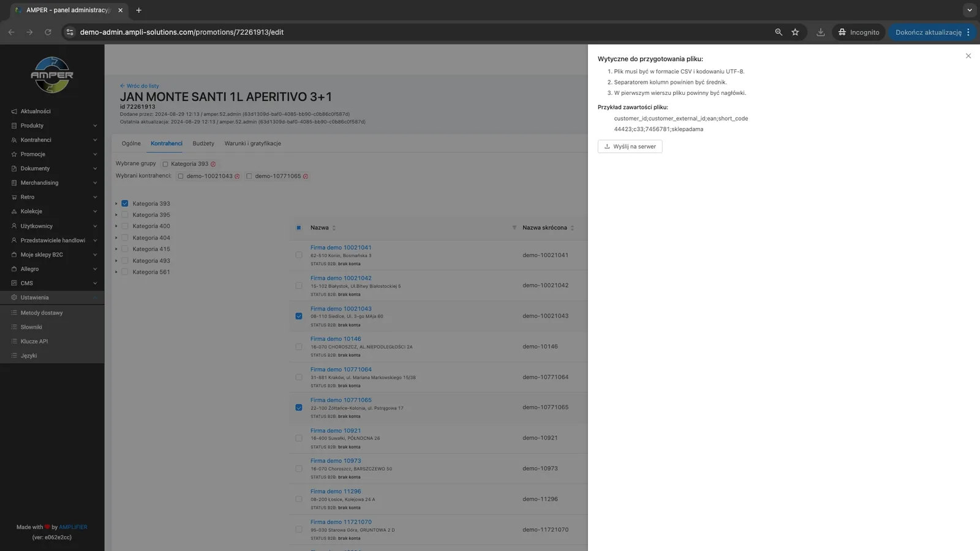980x551 pixels.
Task: Expand the Produkty sidebar menu chevron
Action: point(95,126)
